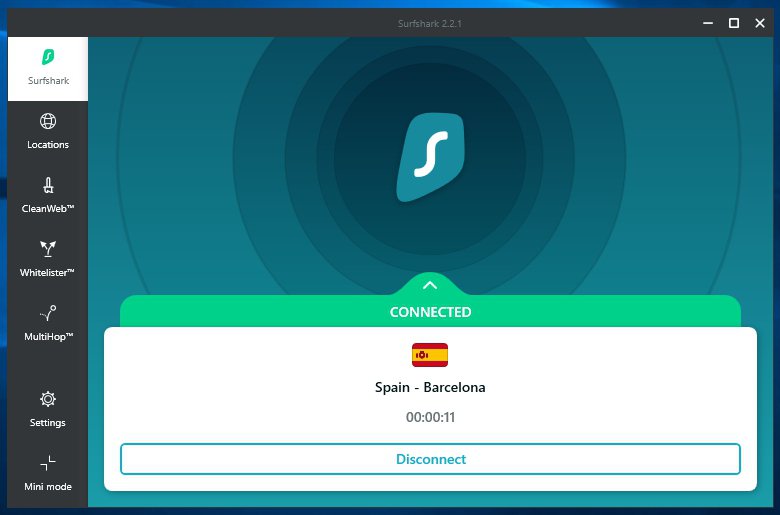Open Settings with the gear icon
This screenshot has width=780, height=515.
point(47,399)
